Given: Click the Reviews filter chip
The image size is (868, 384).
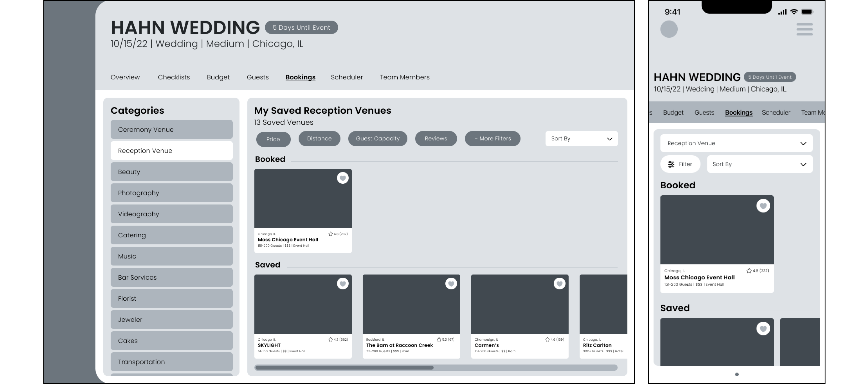Looking at the screenshot, I should [x=436, y=138].
